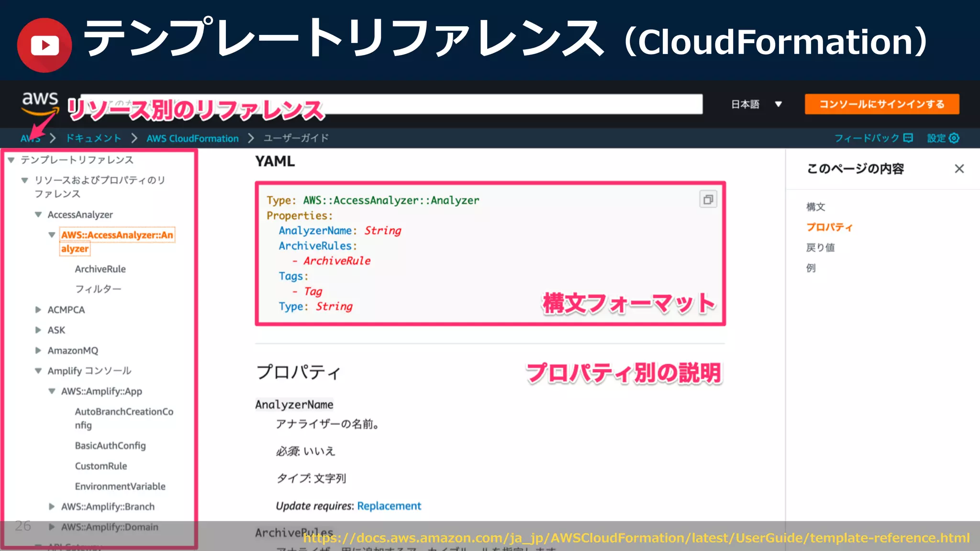Click AnalyzerName property heading
Image resolution: width=980 pixels, height=551 pixels.
click(294, 405)
